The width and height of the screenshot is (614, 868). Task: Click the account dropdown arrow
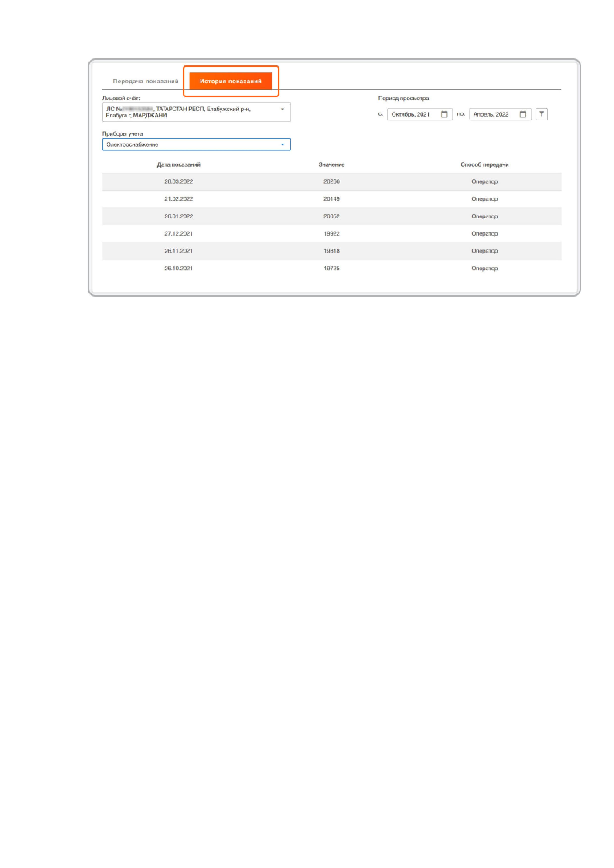[282, 109]
